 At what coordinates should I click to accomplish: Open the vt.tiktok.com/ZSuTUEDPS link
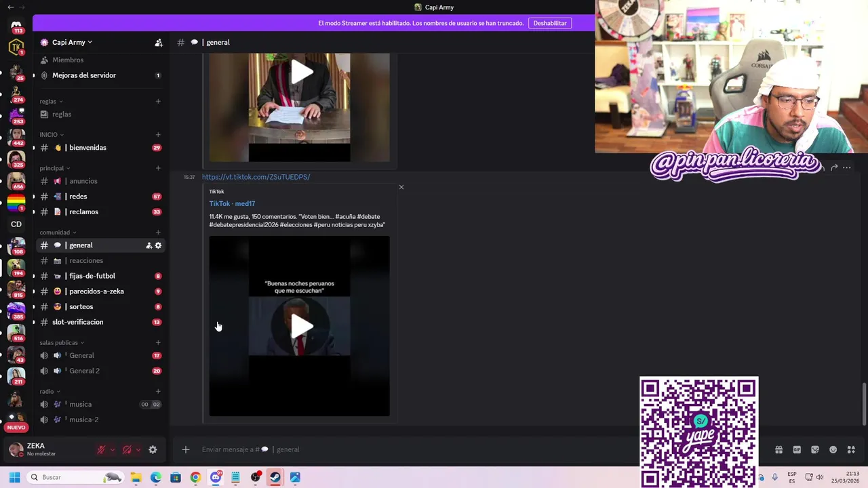[256, 177]
